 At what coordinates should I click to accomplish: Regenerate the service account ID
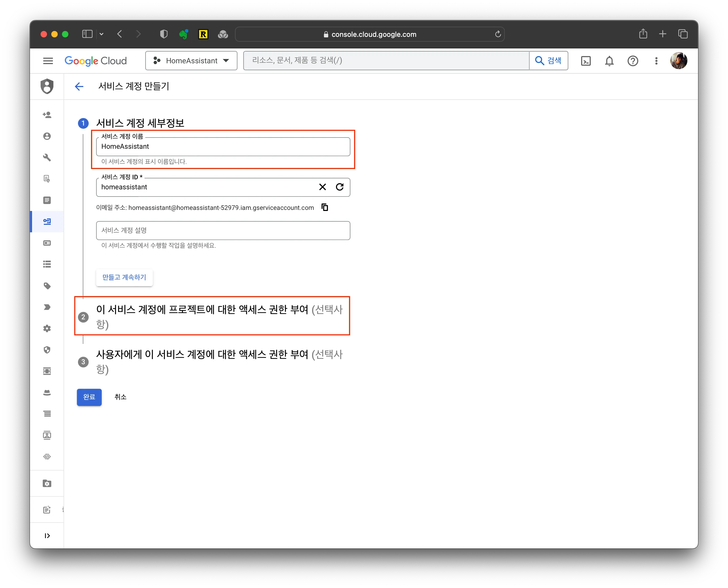339,187
